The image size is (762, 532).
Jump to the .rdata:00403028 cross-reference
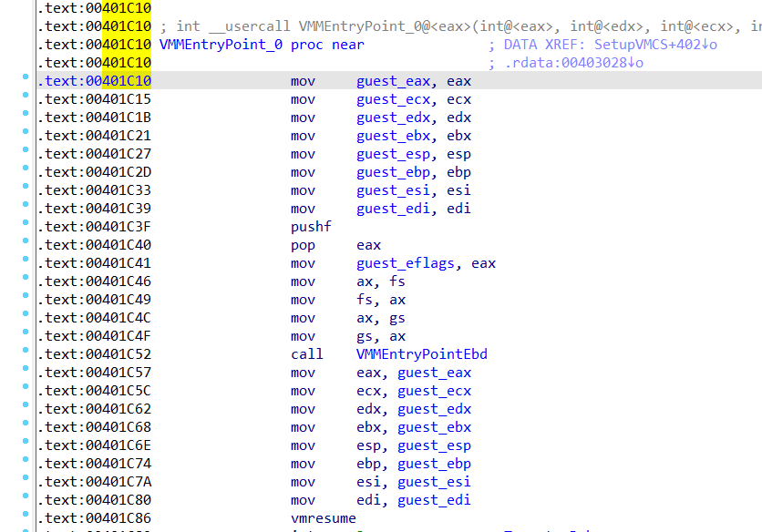(574, 63)
